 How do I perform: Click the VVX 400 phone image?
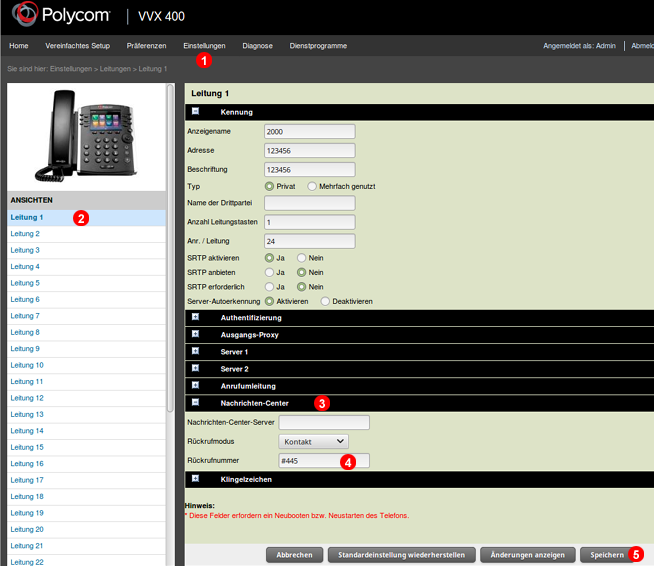pos(86,136)
